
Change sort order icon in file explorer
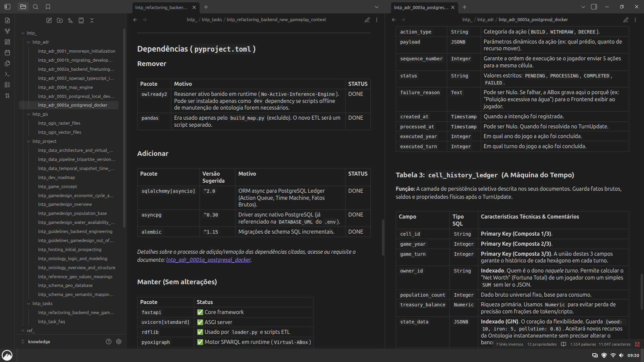coord(70,20)
